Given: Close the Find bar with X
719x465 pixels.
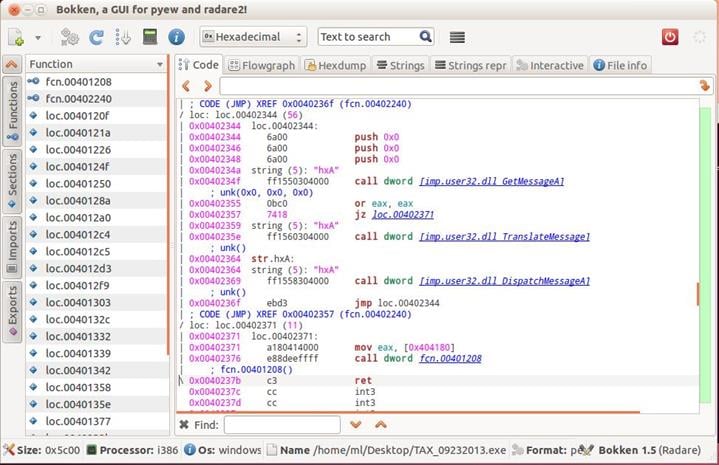Looking at the screenshot, I should point(184,425).
